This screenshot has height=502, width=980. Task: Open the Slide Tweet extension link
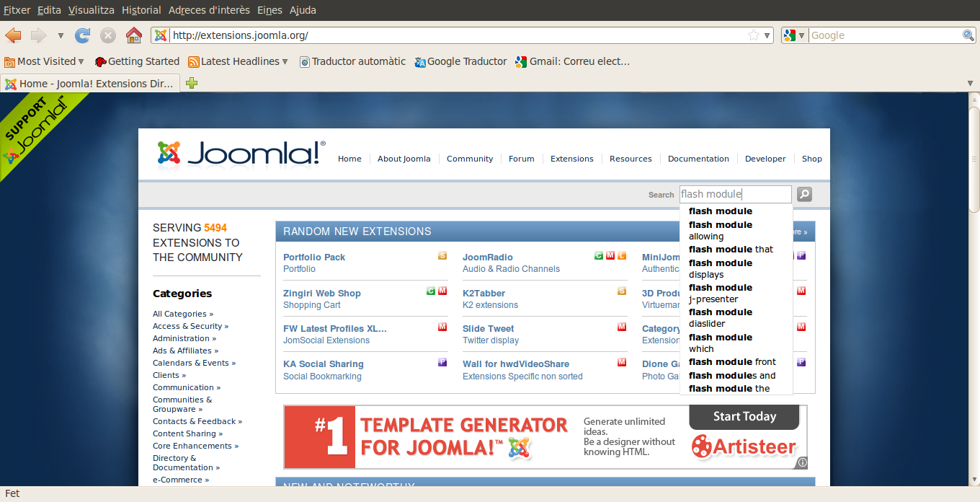489,328
